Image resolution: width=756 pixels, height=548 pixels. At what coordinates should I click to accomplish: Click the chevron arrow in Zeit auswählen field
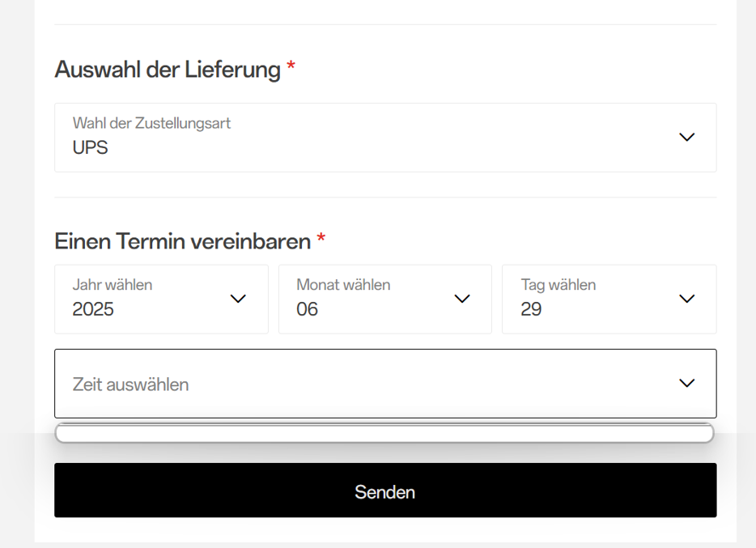click(x=686, y=384)
